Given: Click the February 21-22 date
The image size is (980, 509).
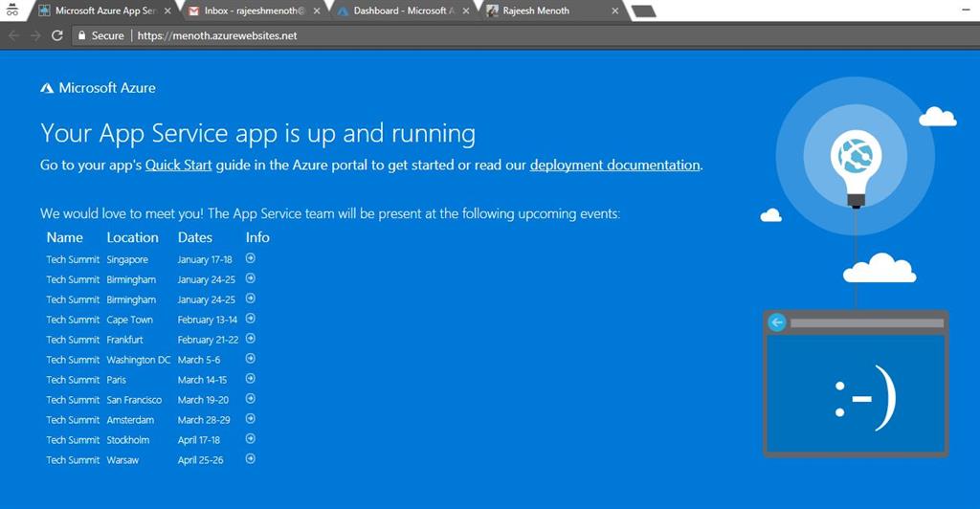Looking at the screenshot, I should [208, 339].
